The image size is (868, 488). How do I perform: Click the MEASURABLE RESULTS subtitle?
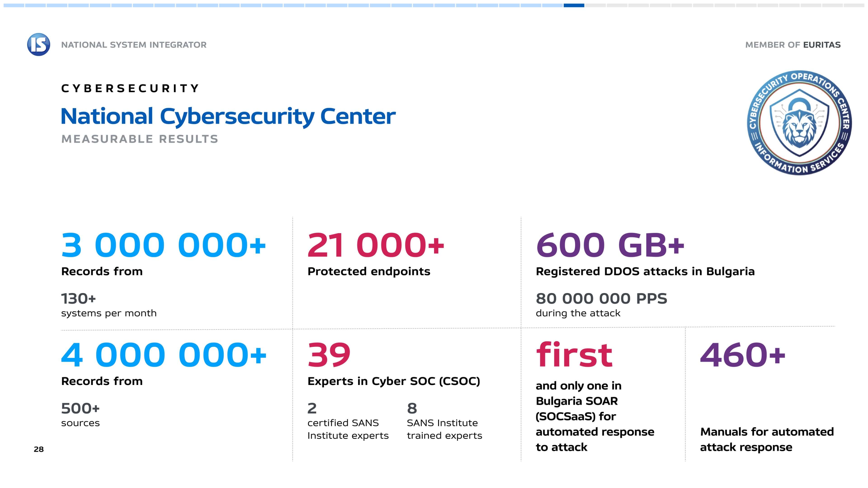click(140, 139)
